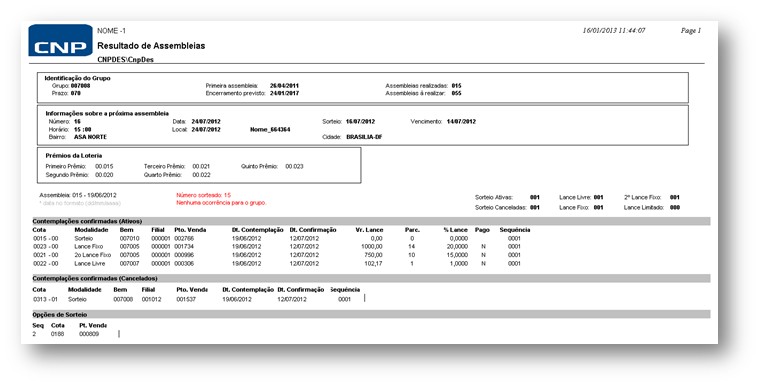
Task: Click the '2º Lance Fixo:' summary label
Action: (x=643, y=198)
